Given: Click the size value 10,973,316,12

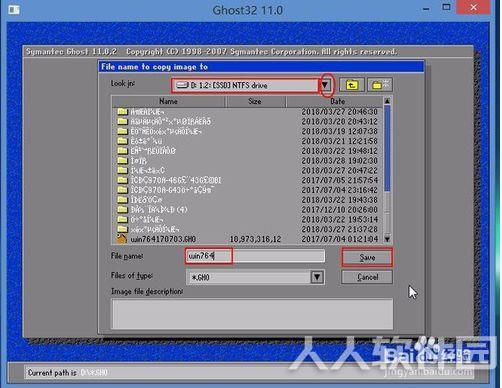Looking at the screenshot, I should tap(256, 239).
